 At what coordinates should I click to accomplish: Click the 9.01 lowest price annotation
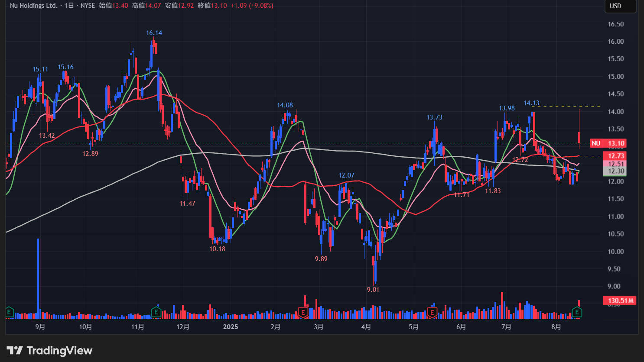[373, 290]
